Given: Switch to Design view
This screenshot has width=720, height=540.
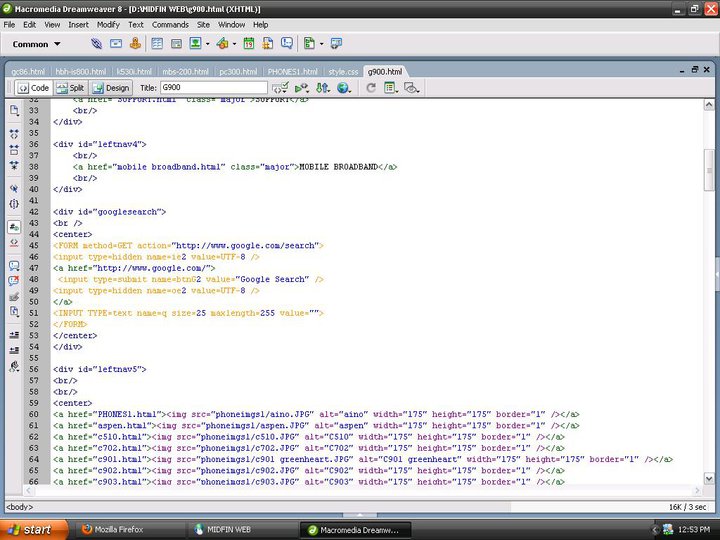Looking at the screenshot, I should 111,88.
